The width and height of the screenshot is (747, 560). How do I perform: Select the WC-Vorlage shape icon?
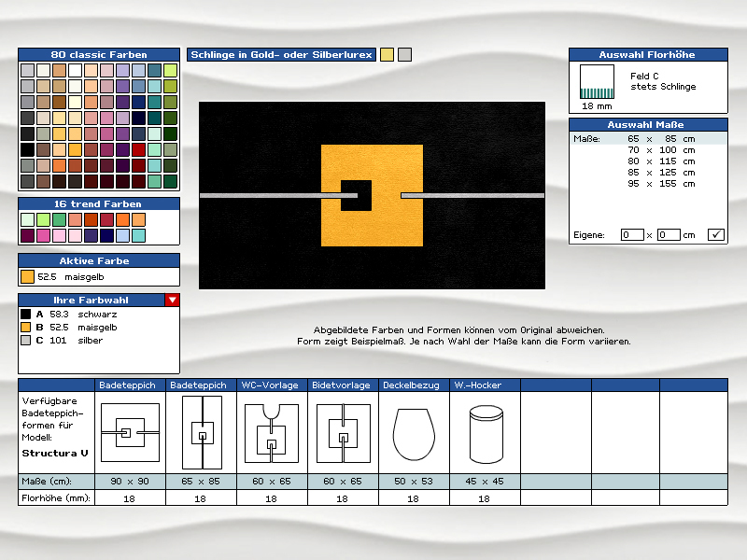(272, 432)
